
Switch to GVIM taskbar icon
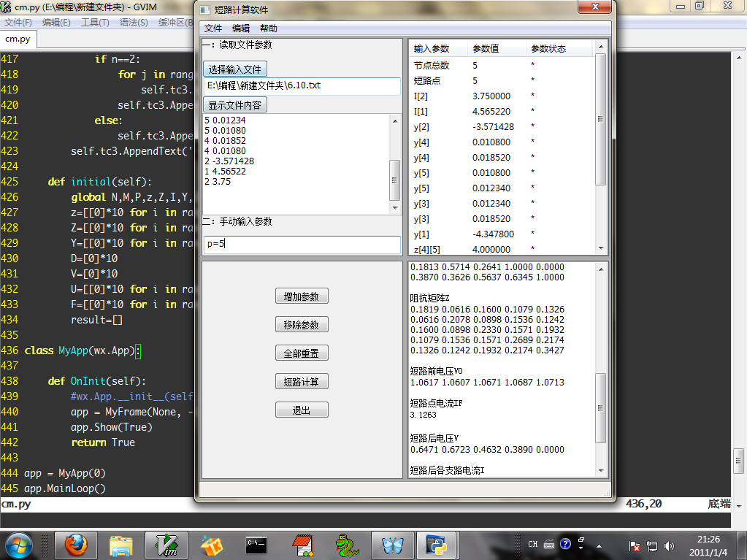pyautogui.click(x=166, y=545)
